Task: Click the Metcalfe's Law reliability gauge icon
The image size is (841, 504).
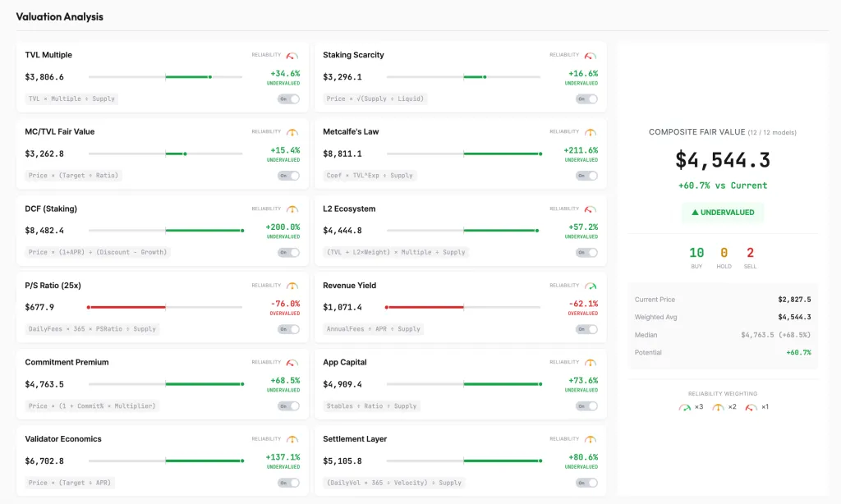Action: (x=591, y=132)
